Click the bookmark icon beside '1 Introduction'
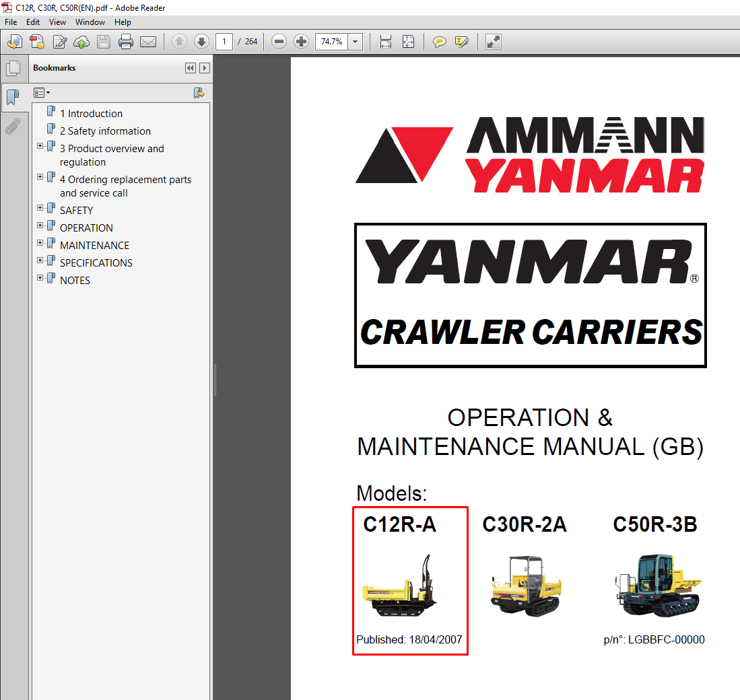740x700 pixels. pos(51,112)
